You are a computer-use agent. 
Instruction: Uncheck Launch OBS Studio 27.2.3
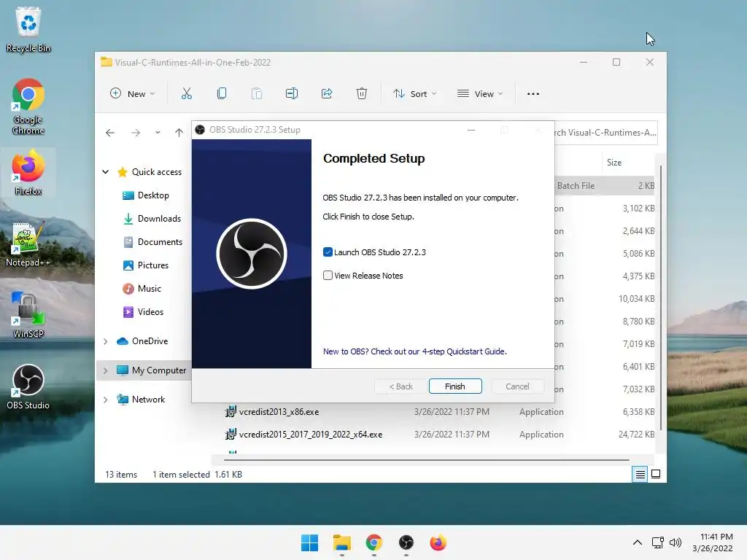[328, 252]
